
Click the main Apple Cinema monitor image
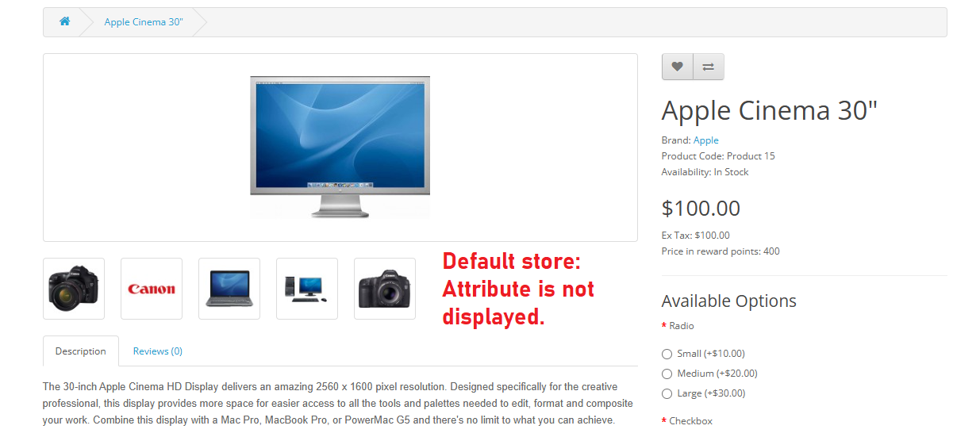(x=340, y=148)
